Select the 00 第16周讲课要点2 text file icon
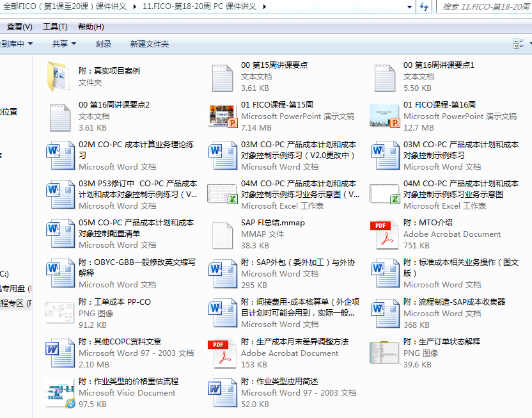This screenshot has height=418, width=532. click(60, 118)
